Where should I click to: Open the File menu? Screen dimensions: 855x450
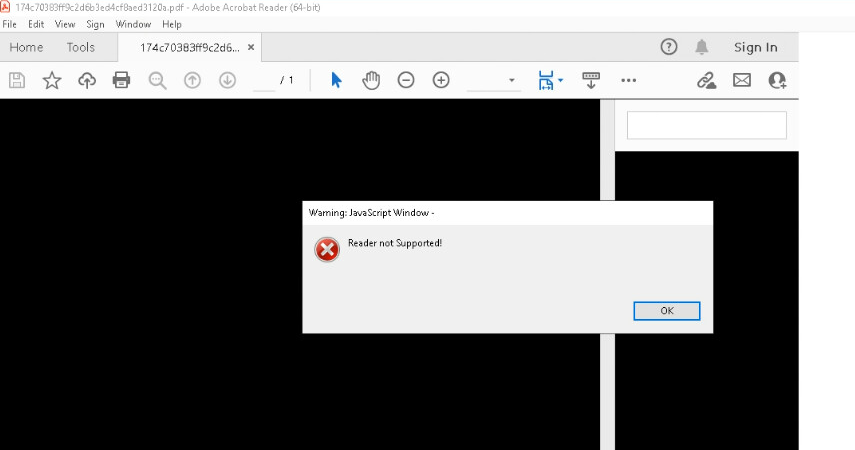(10, 24)
